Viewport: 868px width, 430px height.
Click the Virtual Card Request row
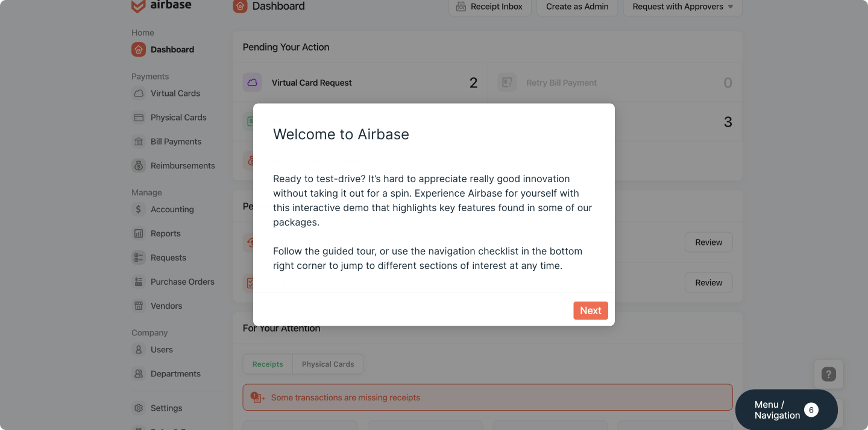coord(360,83)
